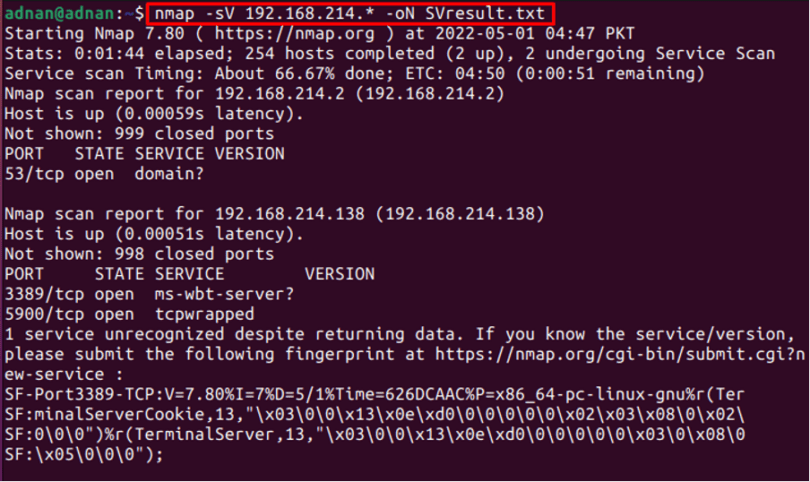The width and height of the screenshot is (810, 482).
Task: Click the 'Not shown: 999 closed ports' line
Action: 139,134
